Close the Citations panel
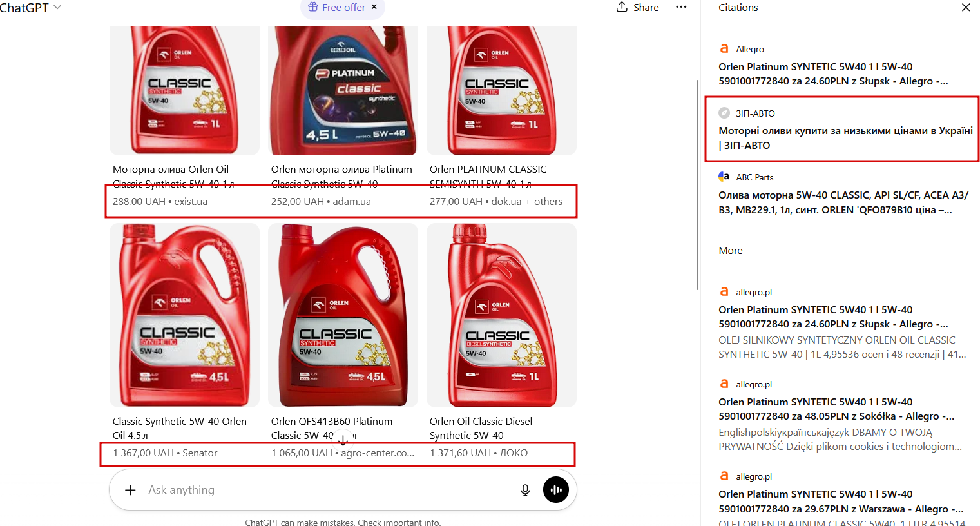The height and width of the screenshot is (526, 980). tap(966, 8)
